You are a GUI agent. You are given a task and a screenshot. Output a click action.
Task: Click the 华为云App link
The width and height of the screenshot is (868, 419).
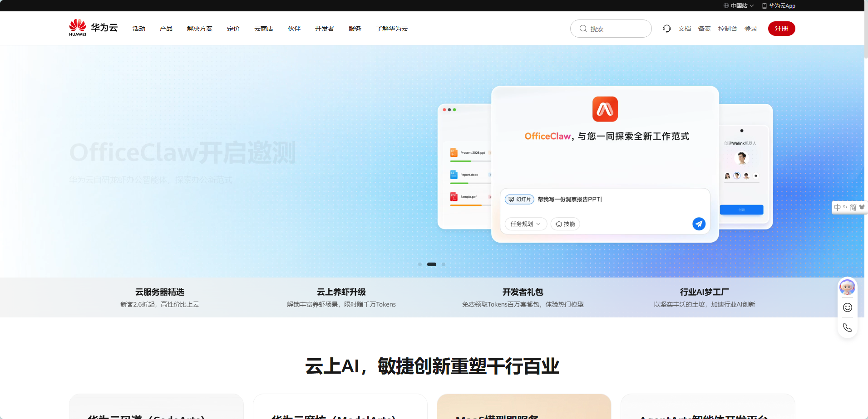point(779,6)
